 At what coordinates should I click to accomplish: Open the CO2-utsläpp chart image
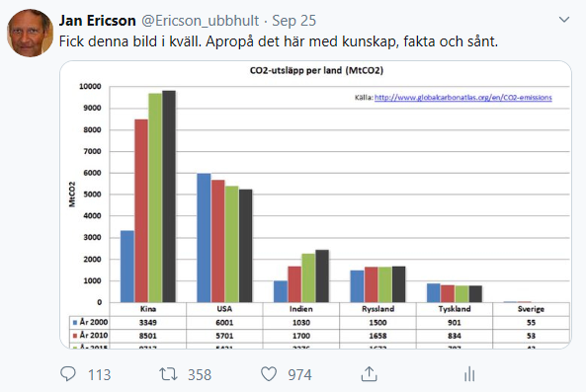(315, 204)
